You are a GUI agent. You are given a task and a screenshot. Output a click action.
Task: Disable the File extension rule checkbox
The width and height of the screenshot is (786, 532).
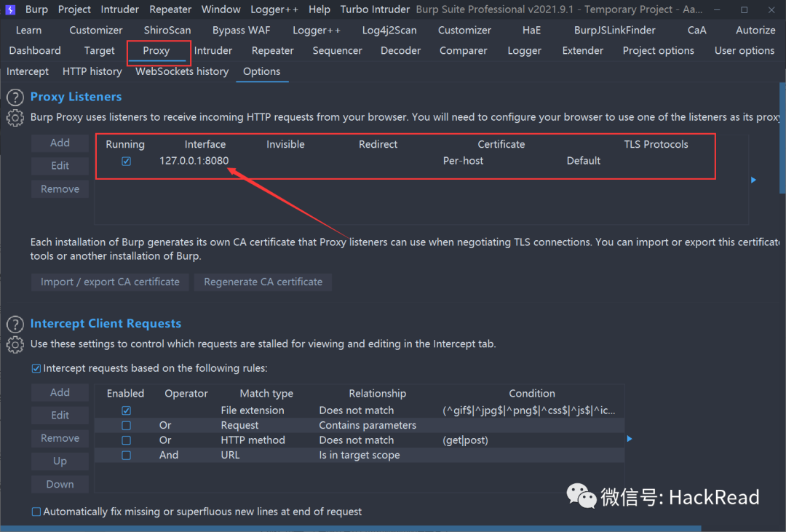click(127, 410)
